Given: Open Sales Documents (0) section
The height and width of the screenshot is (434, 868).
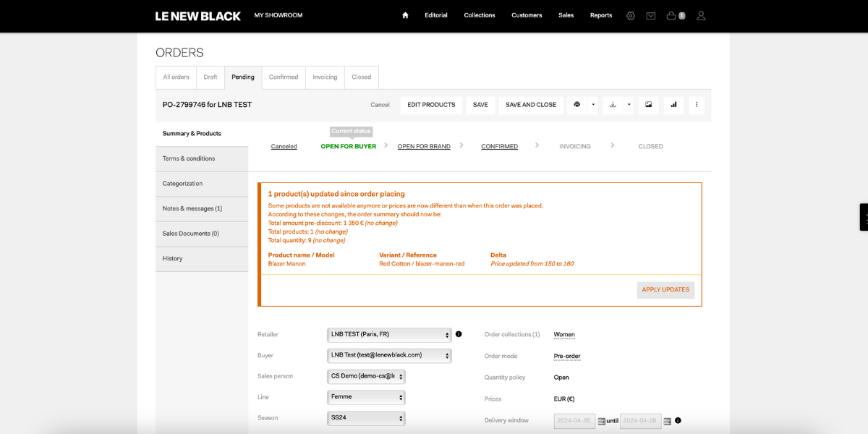Looking at the screenshot, I should pyautogui.click(x=202, y=234).
